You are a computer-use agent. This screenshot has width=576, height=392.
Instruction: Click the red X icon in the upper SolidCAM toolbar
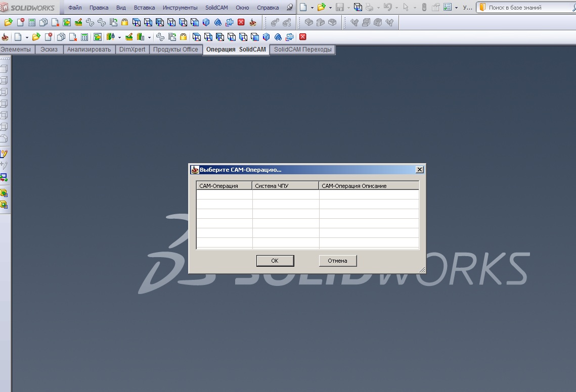pos(241,22)
